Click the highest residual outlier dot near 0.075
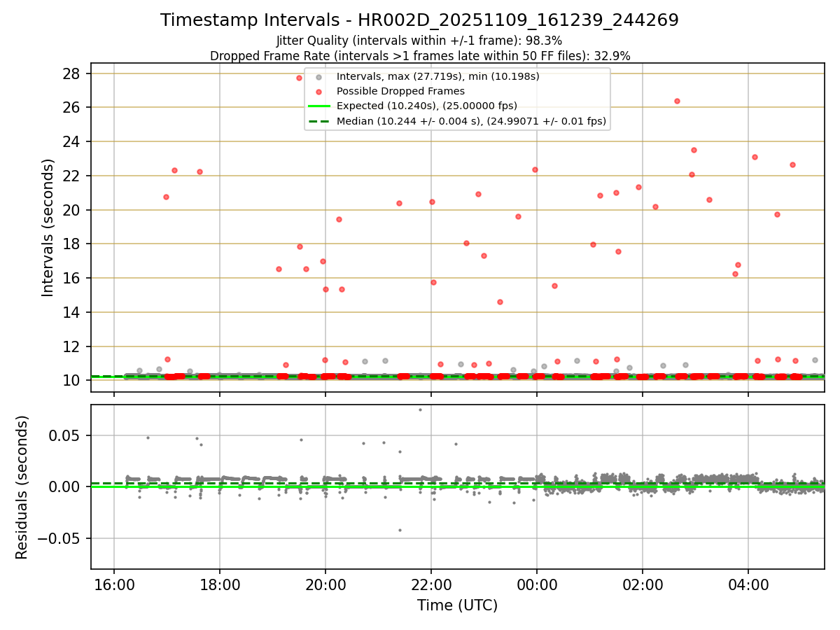Viewport: 840px width, 630px height. (420, 409)
